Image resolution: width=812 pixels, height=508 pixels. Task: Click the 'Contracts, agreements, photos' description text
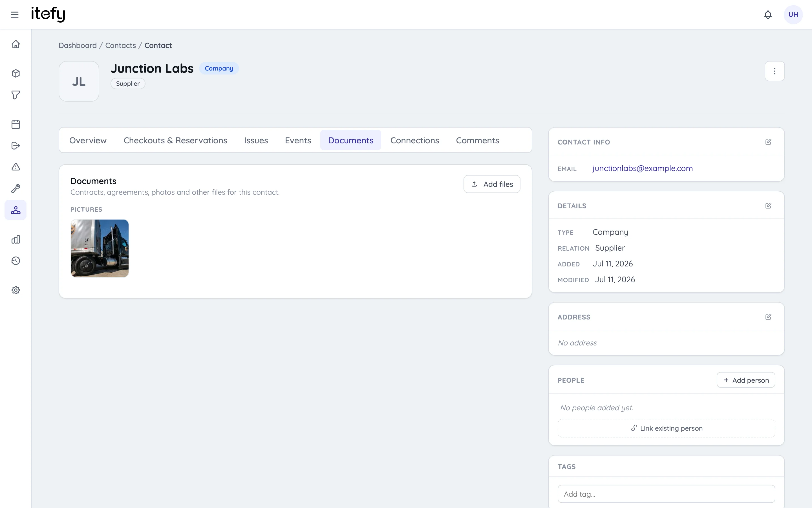click(x=175, y=192)
